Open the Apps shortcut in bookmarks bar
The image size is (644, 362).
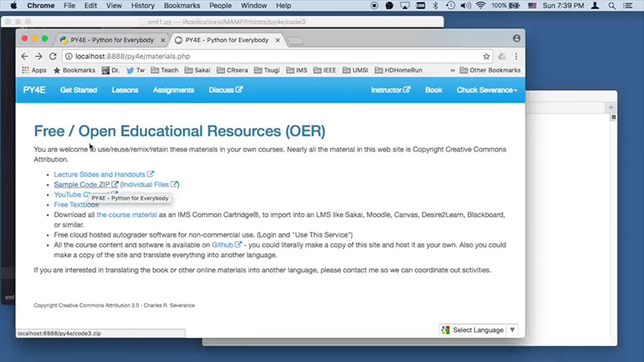click(34, 70)
